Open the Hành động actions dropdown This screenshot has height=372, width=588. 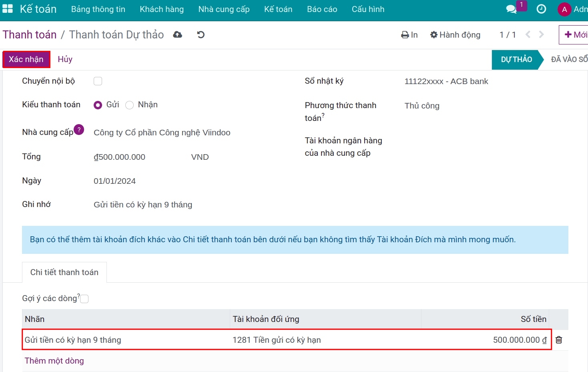pyautogui.click(x=455, y=35)
